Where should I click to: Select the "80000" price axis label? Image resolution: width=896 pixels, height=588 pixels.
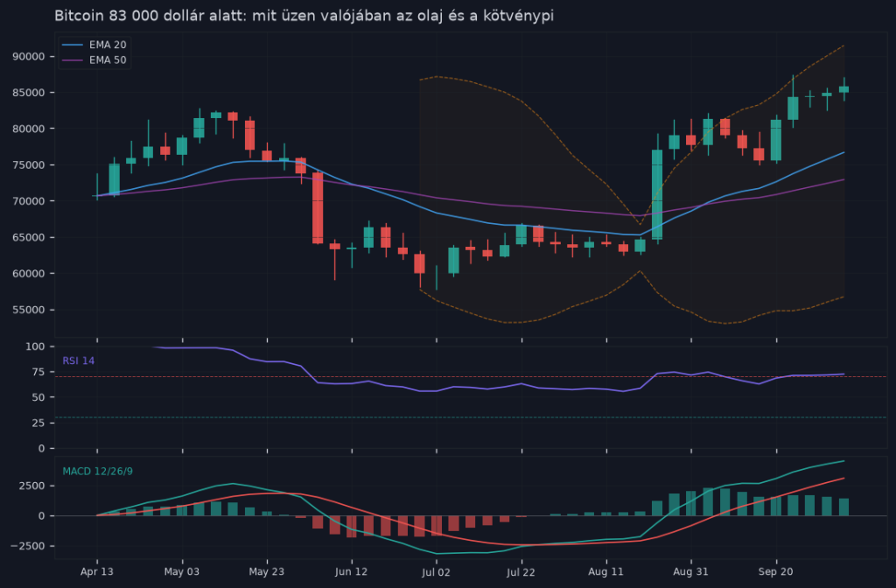coord(29,129)
